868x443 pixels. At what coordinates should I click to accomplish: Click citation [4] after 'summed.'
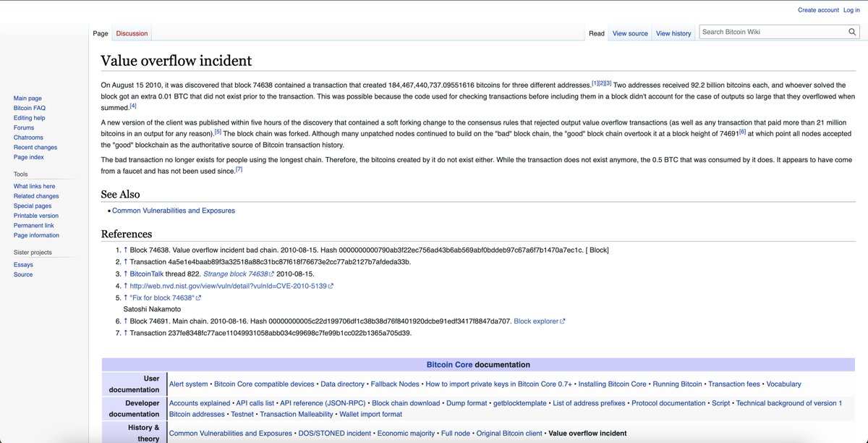coord(133,106)
